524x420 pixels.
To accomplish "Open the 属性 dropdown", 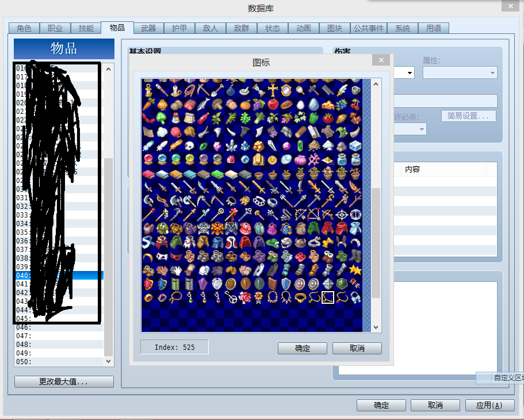I will [460, 72].
